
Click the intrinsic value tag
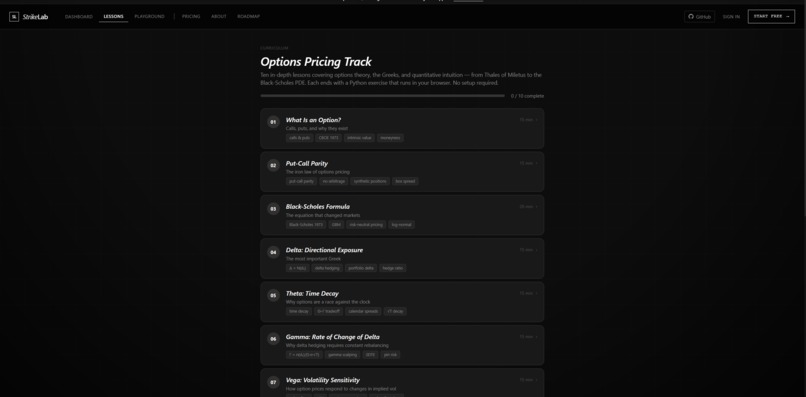click(359, 138)
